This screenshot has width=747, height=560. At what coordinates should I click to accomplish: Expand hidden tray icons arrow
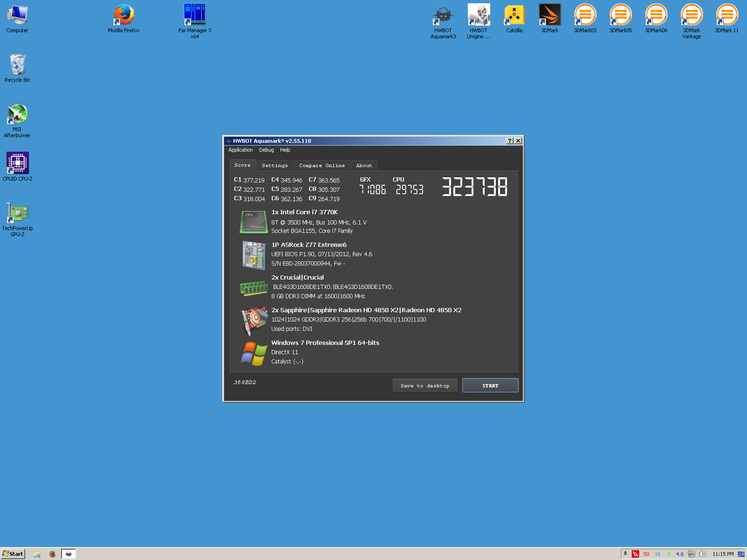coord(625,553)
